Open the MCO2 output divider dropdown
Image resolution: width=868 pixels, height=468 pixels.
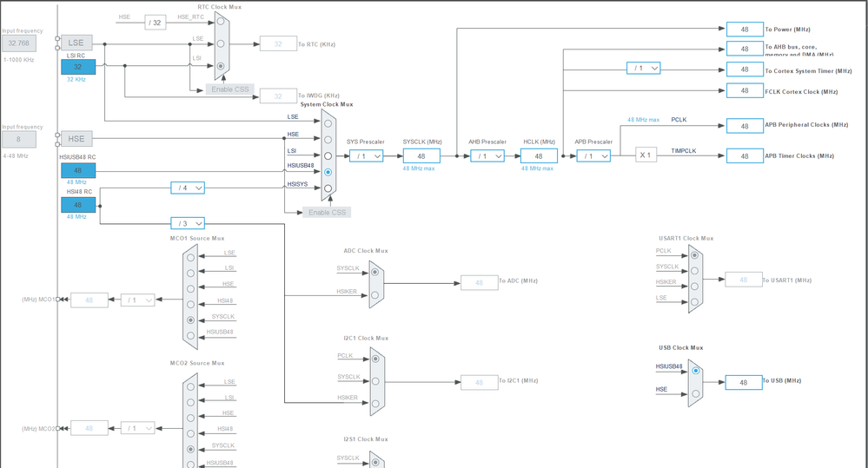tap(137, 428)
